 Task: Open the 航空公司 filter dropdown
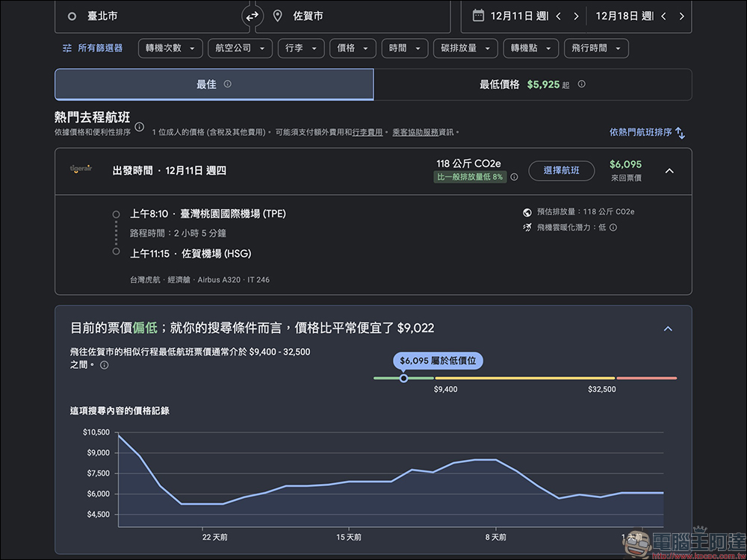tap(240, 48)
